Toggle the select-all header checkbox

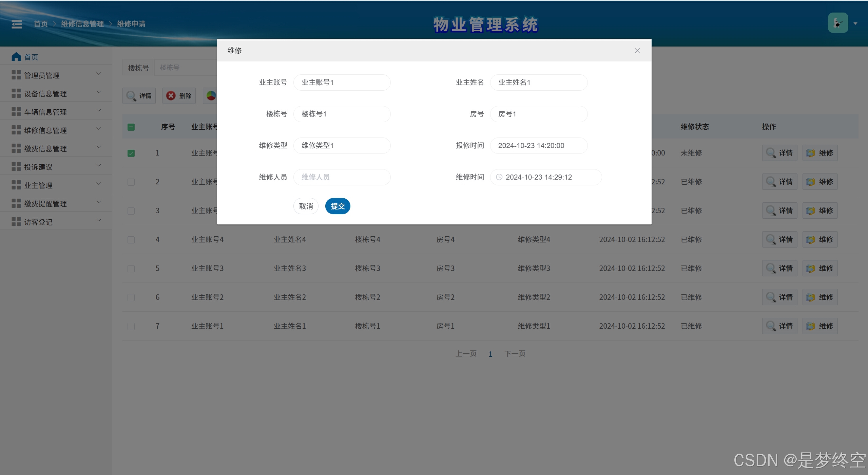[x=131, y=127]
